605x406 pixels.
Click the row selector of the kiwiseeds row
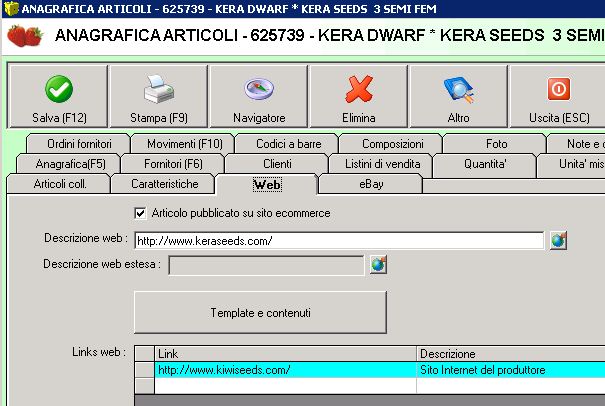[145, 370]
